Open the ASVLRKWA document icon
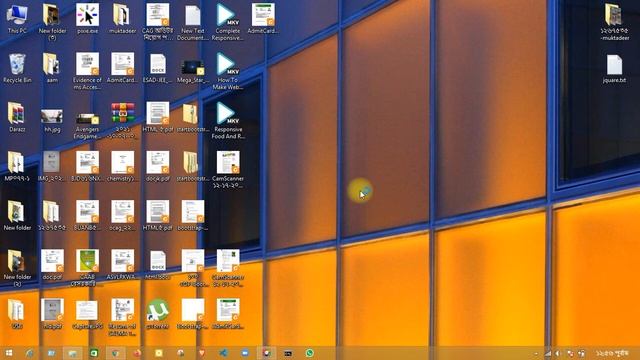The width and height of the screenshot is (640, 360). pos(122,264)
